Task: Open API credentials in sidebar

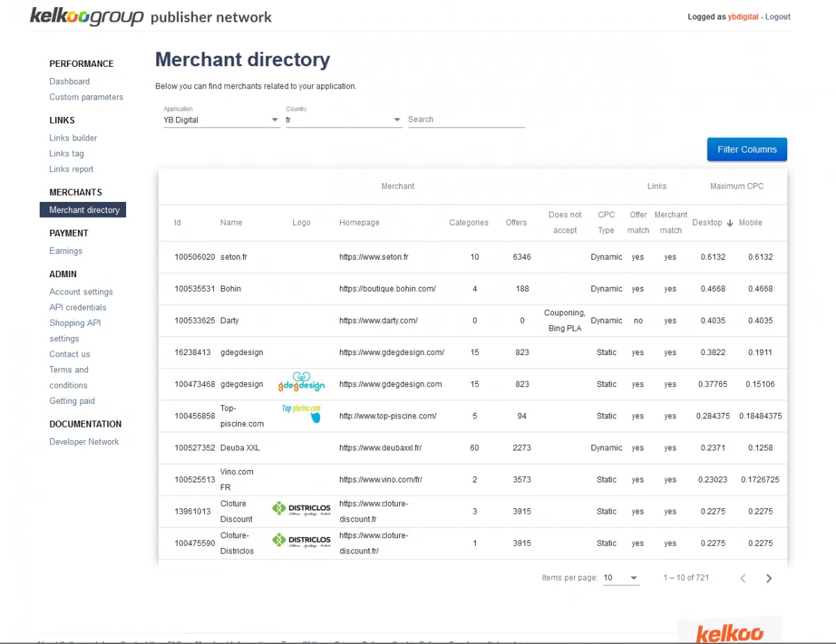Action: coord(78,307)
